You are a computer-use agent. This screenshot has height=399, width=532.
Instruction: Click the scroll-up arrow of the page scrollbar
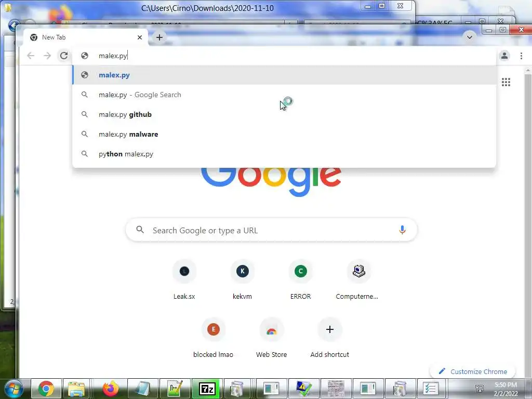[528, 70]
